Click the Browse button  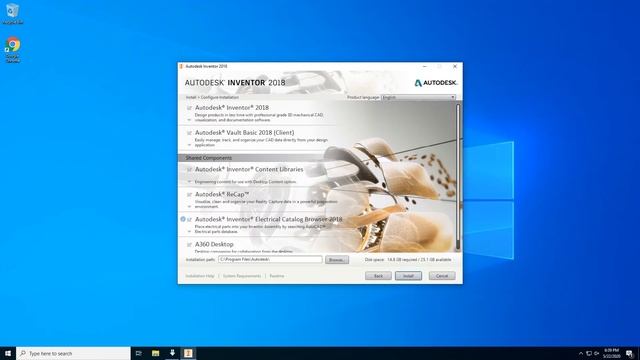point(337,260)
